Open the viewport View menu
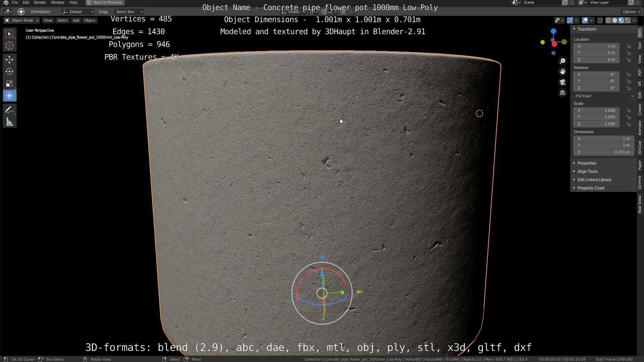644x362 pixels. coord(48,20)
